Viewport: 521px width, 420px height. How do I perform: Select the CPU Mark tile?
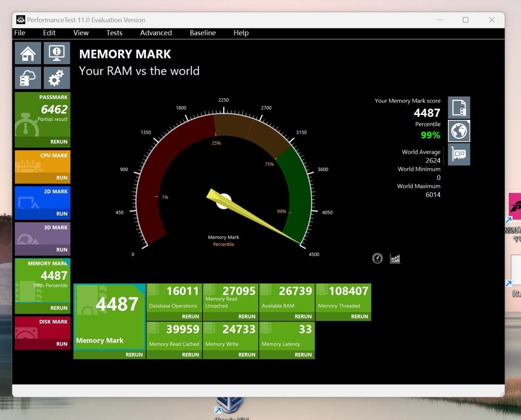point(42,162)
